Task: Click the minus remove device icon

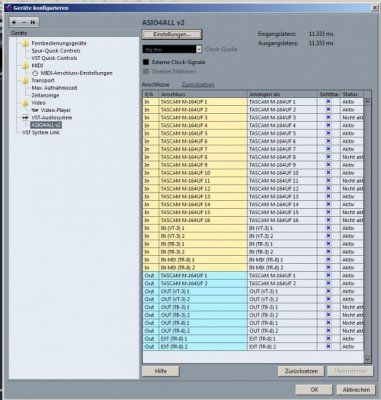Action: [24, 22]
